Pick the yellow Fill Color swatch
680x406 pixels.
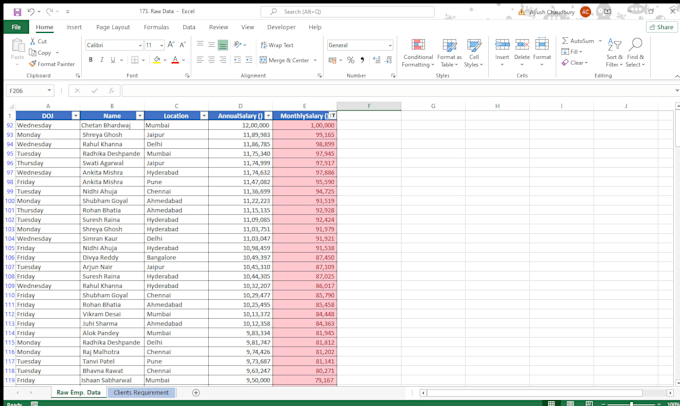tap(157, 60)
